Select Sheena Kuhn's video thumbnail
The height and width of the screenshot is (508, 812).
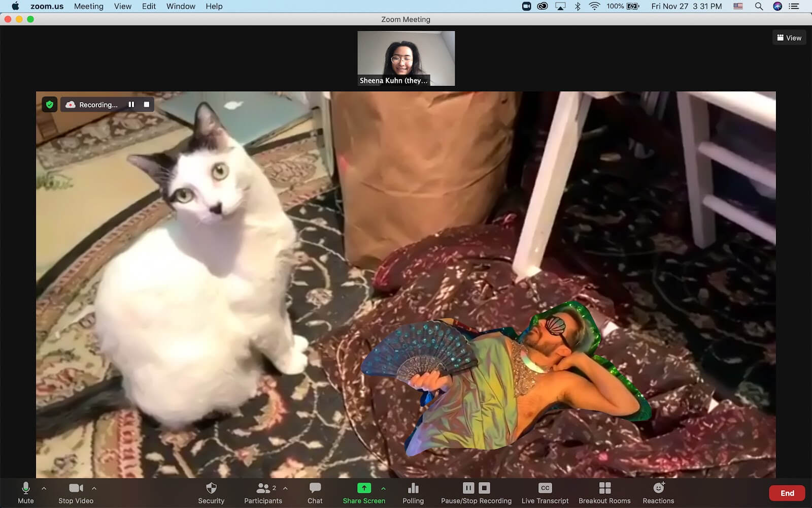(x=406, y=58)
